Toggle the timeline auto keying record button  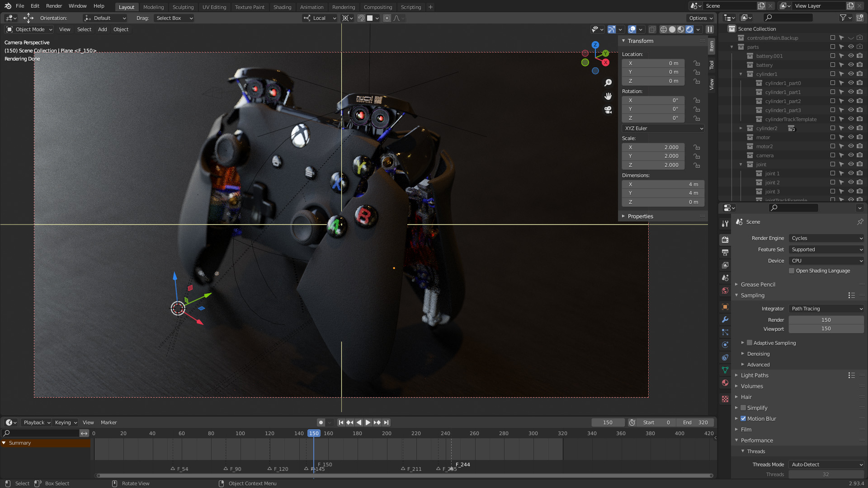tap(321, 422)
